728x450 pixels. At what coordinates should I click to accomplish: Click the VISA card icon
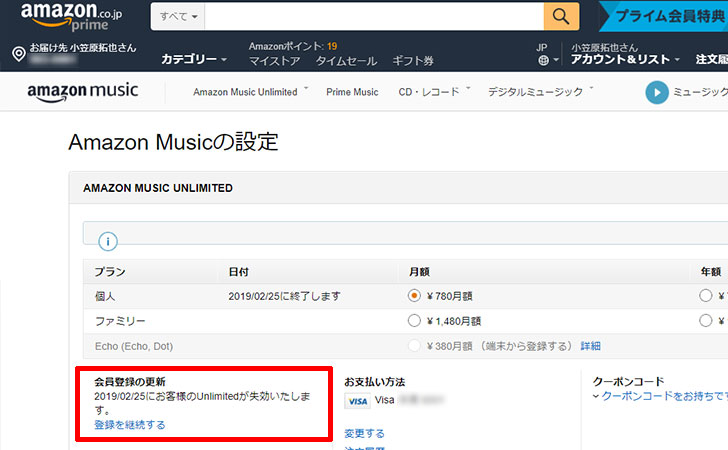358,401
